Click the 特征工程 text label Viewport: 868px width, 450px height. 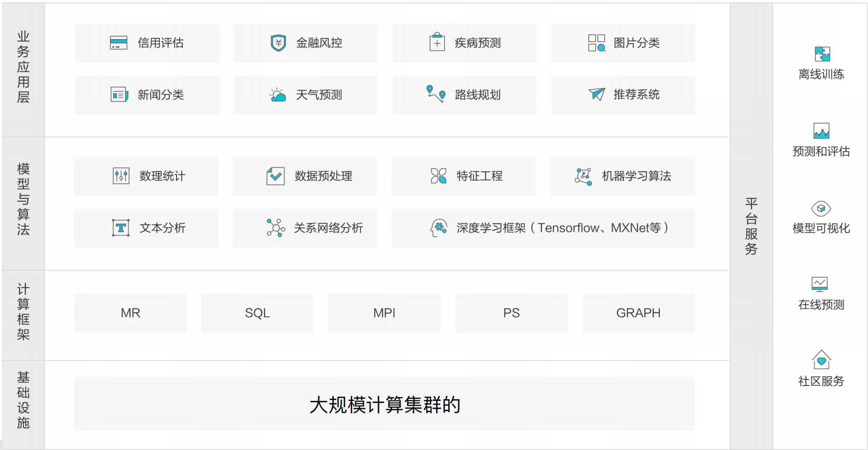[479, 176]
